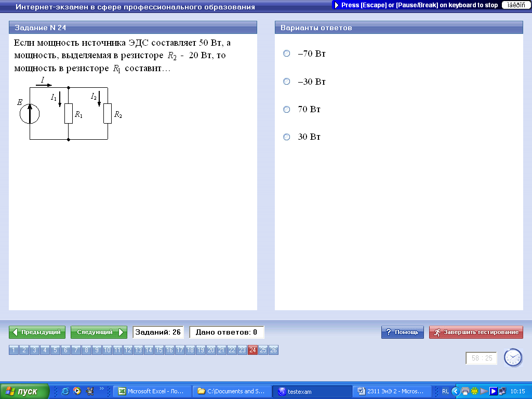Click the Задание N 24 header
This screenshot has width=532, height=399.
[133, 28]
